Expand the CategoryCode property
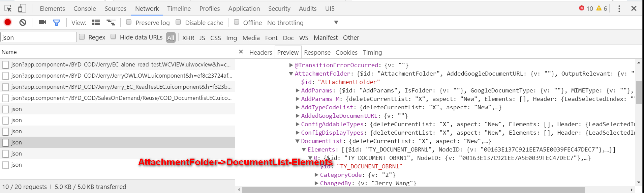This screenshot has height=193, width=644. (316, 175)
